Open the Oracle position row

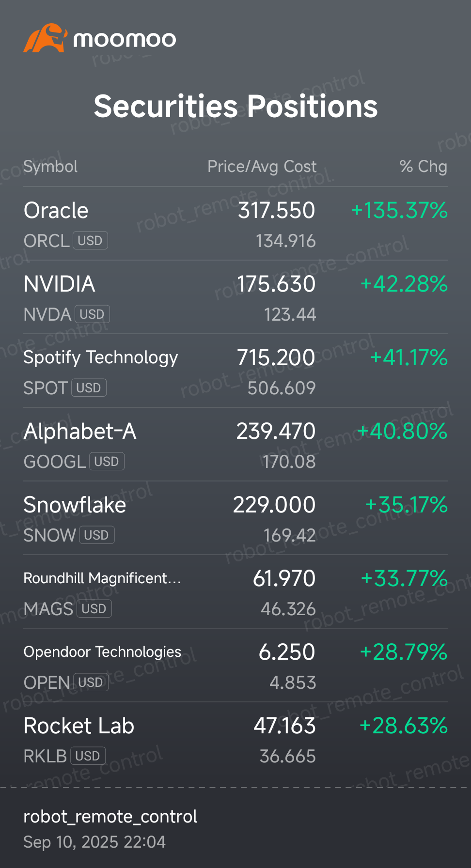[x=235, y=224]
